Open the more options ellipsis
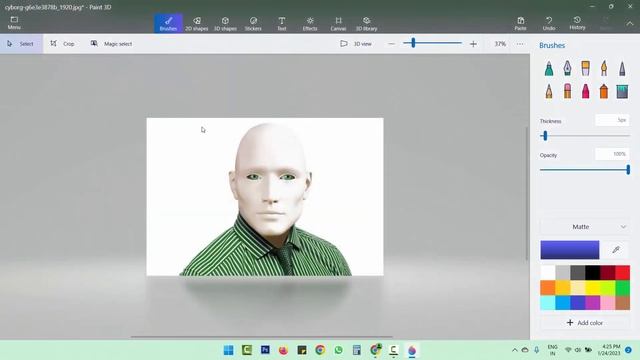Viewport: 640px width, 360px height. tap(520, 44)
